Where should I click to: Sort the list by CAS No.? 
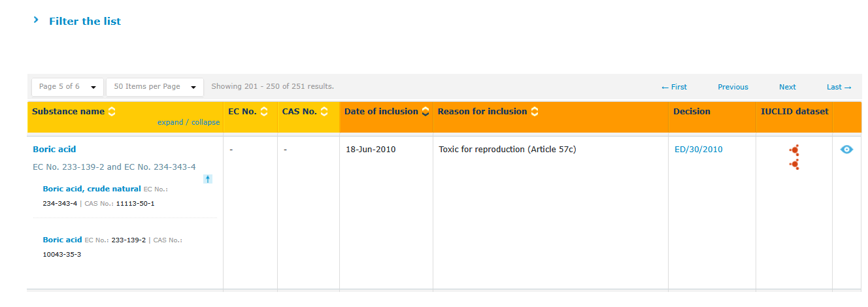[324, 112]
